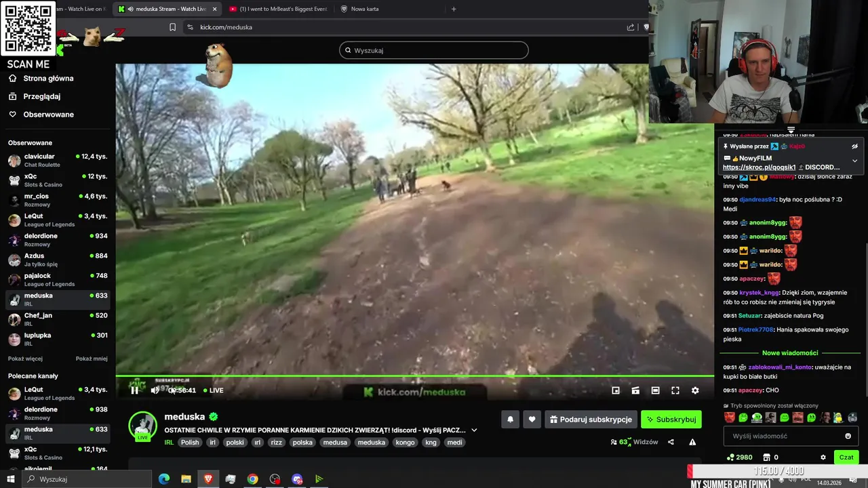Open Azdus channel in sidebar

tap(58, 260)
